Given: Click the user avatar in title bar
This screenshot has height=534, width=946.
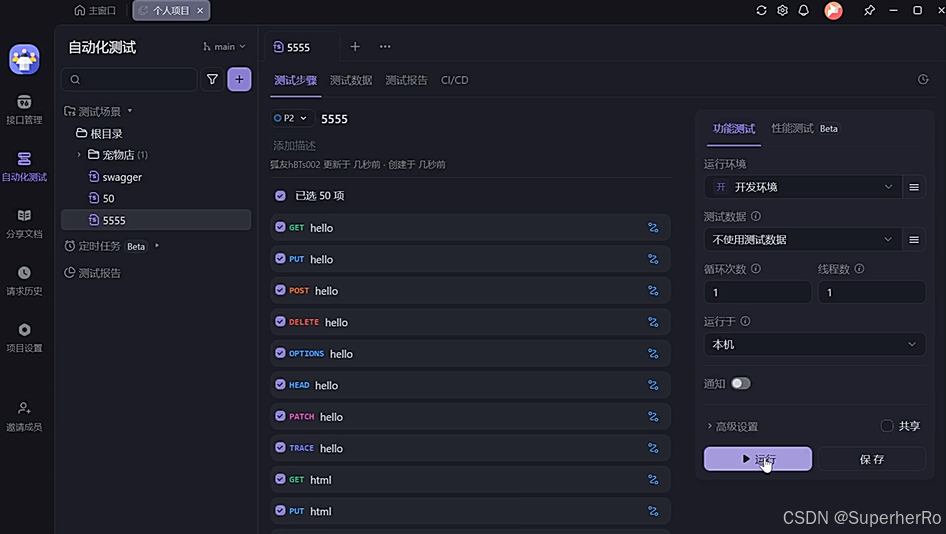Looking at the screenshot, I should pyautogui.click(x=833, y=10).
